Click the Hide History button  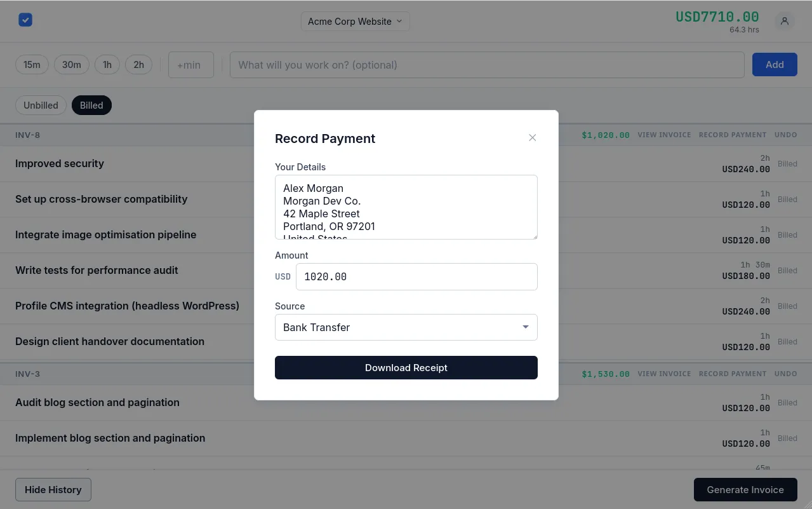tap(53, 489)
